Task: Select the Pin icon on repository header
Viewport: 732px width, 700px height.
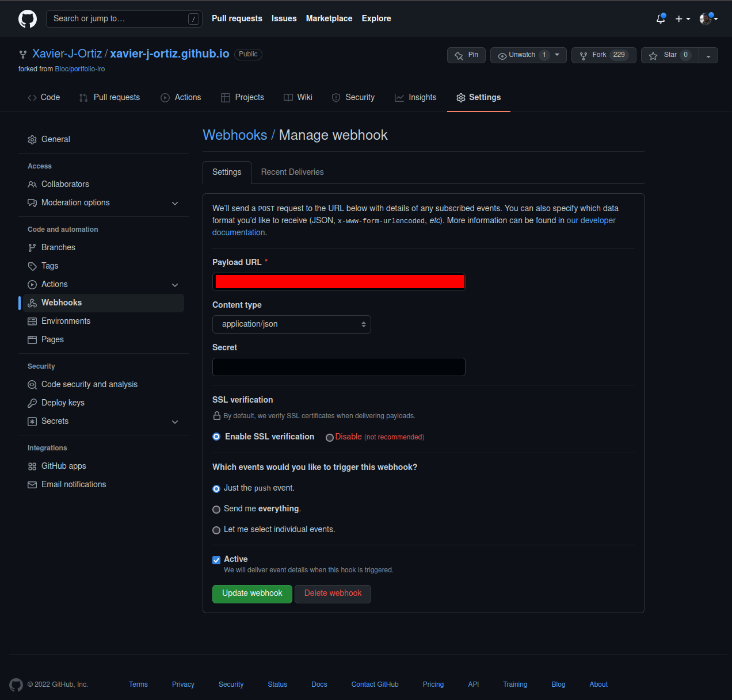Action: click(458, 55)
